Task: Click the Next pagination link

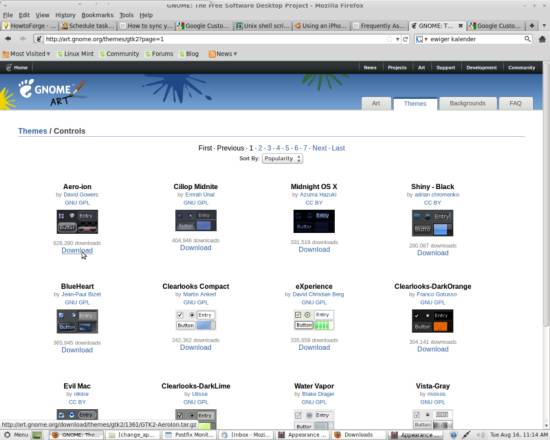Action: click(x=320, y=148)
